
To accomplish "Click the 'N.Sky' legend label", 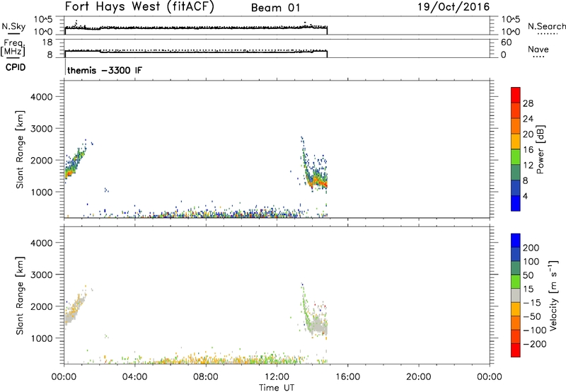I will pyautogui.click(x=13, y=26).
